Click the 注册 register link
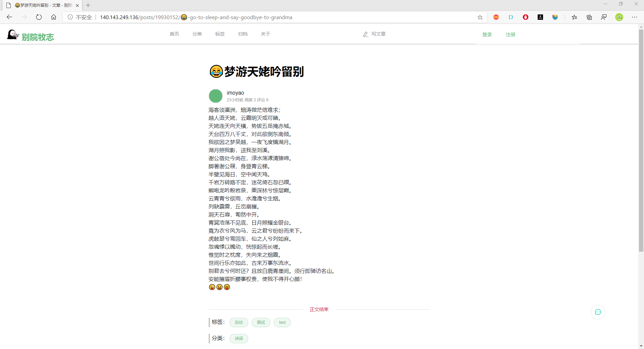 pos(511,35)
